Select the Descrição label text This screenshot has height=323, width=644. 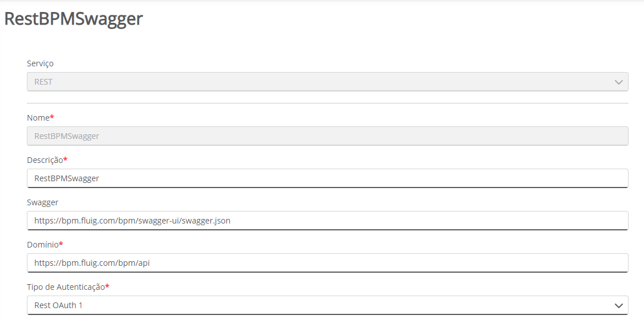click(45, 160)
